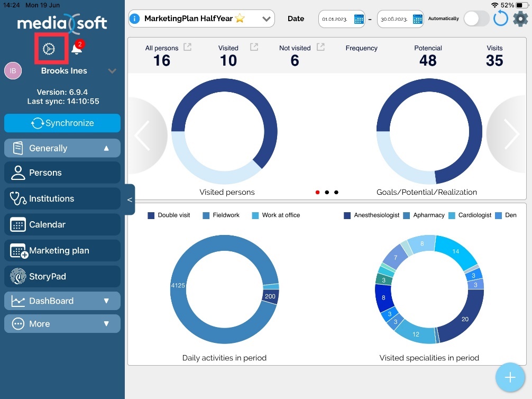Toggle the Automatically switch
Screen dimensions: 532x399
(x=476, y=19)
